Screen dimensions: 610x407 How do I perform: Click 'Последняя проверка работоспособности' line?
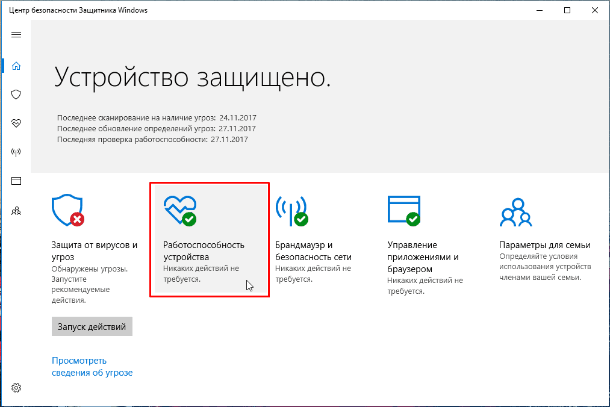coord(152,139)
